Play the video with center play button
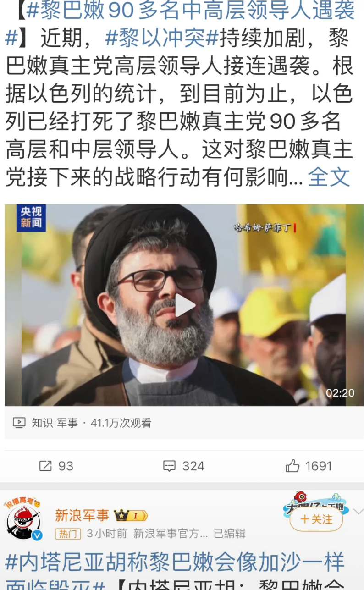Screen dimensions: 364x590 tap(184, 305)
